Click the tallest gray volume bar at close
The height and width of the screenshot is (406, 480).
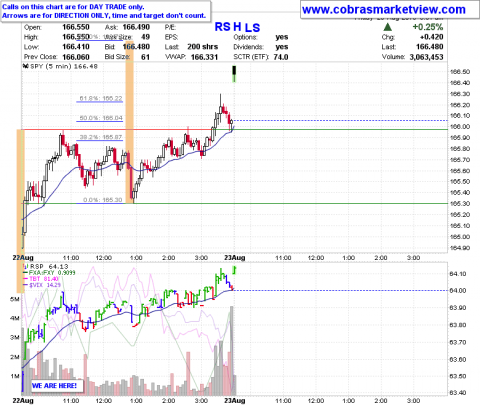coord(232,351)
